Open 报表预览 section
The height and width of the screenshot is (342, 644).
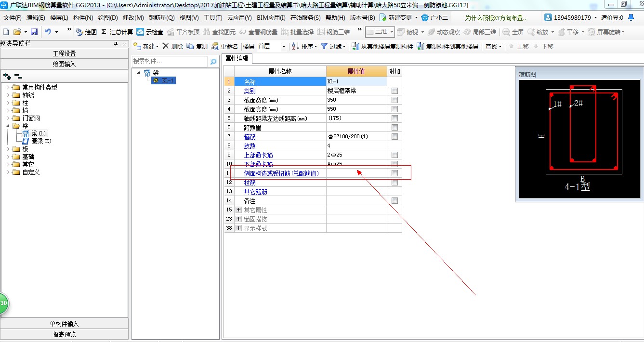[64, 334]
